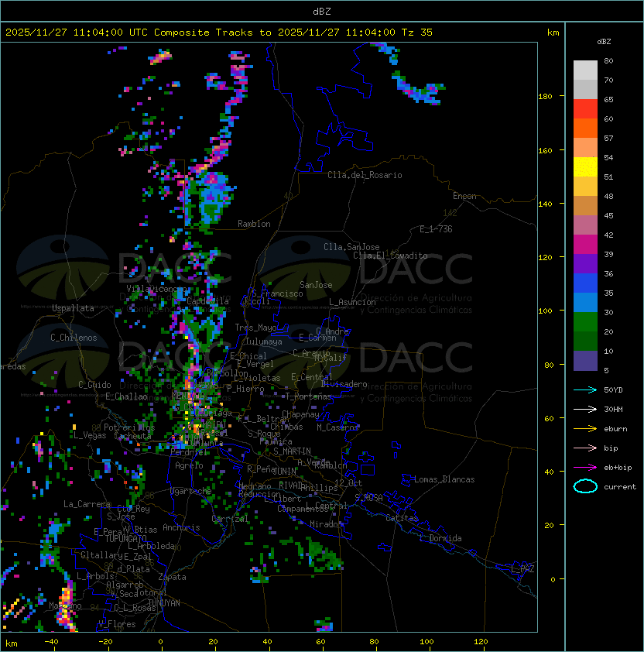644x652 pixels.
Task: Click the 140 tick label on the right axis
Action: [x=545, y=204]
